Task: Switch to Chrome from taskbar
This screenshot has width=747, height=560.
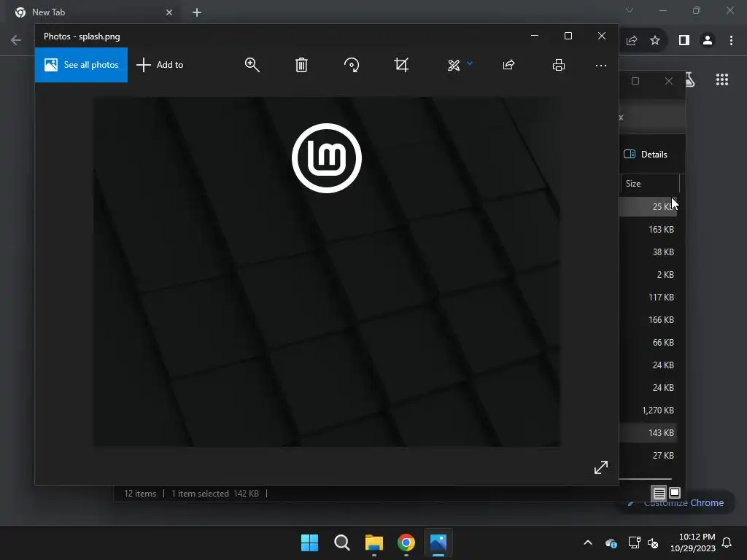Action: click(x=406, y=542)
